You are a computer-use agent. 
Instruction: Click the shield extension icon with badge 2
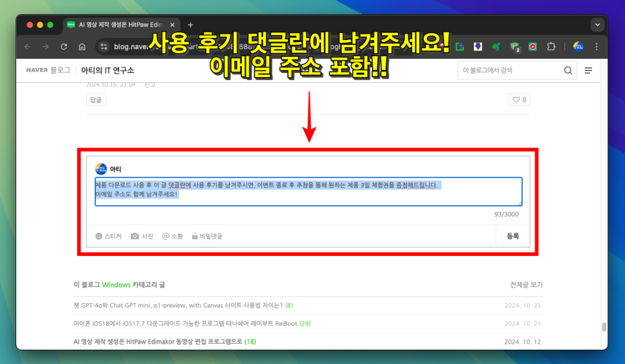tap(514, 47)
